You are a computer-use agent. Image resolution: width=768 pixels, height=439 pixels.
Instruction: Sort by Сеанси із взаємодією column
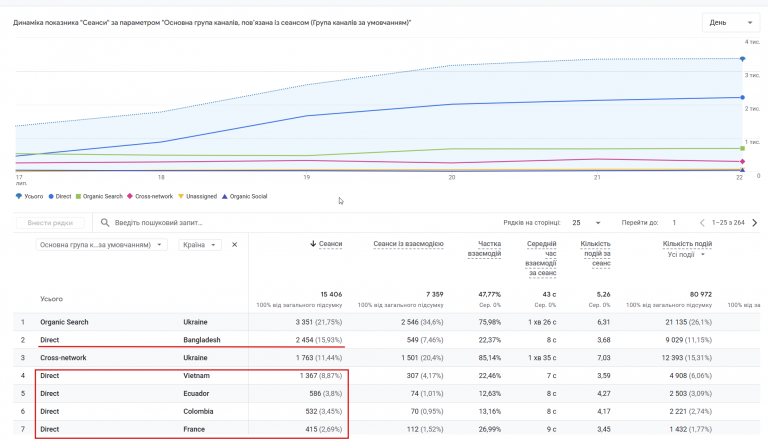[x=408, y=244]
